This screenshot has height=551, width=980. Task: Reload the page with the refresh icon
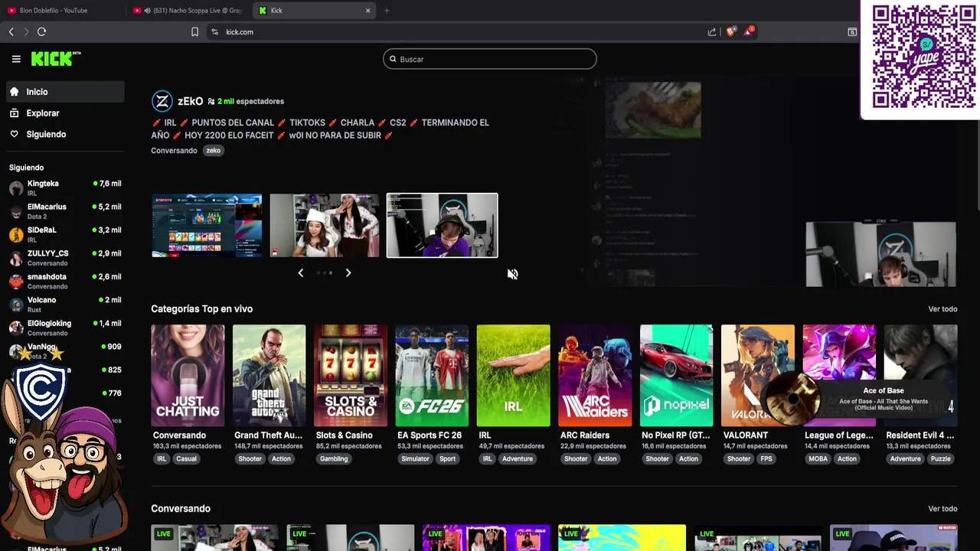tap(42, 31)
